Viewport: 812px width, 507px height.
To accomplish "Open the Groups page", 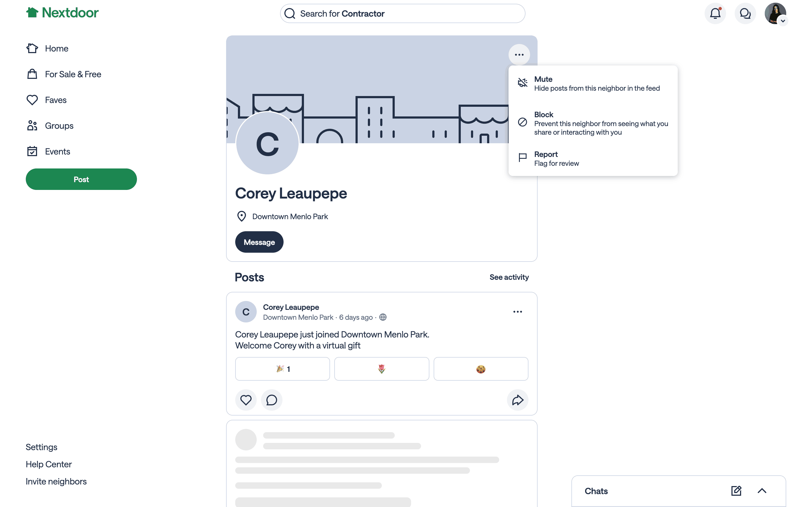I will pos(59,126).
